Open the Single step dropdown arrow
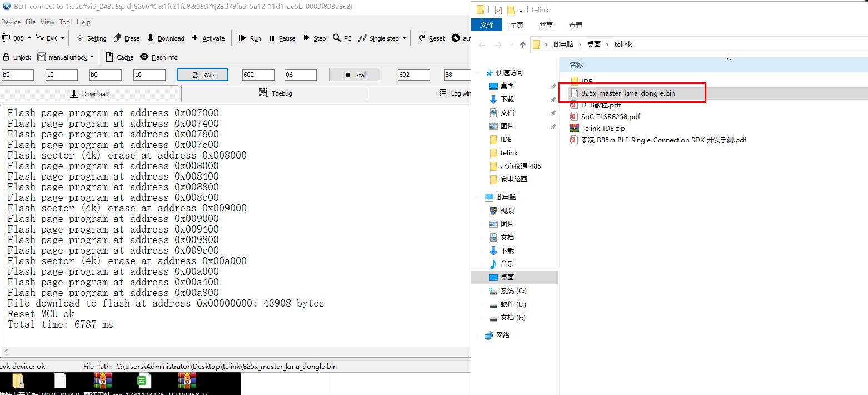 404,38
